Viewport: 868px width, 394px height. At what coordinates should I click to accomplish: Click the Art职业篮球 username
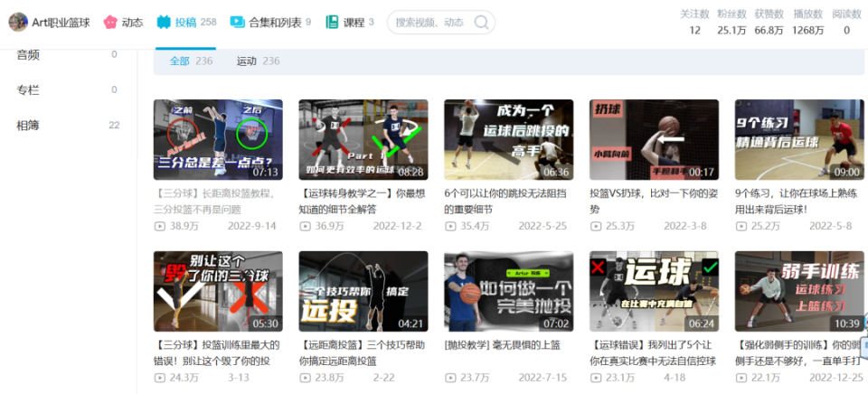(x=61, y=23)
